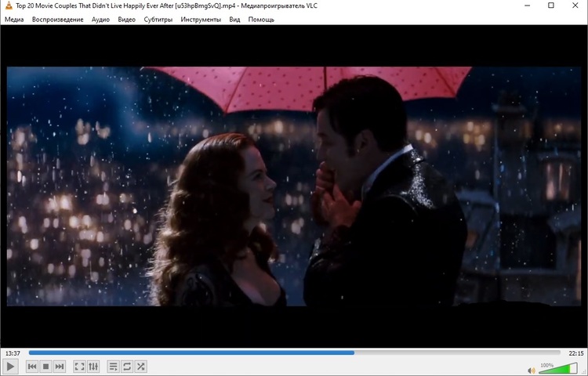Open extended settings and effects panel
This screenshot has height=376, width=588.
click(x=93, y=367)
